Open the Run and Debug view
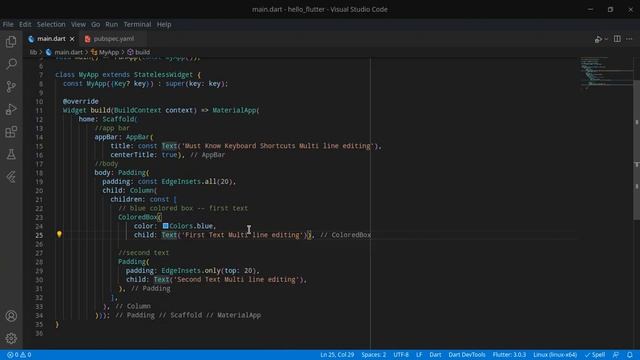Viewport: 640px width, 360px height. (11, 109)
